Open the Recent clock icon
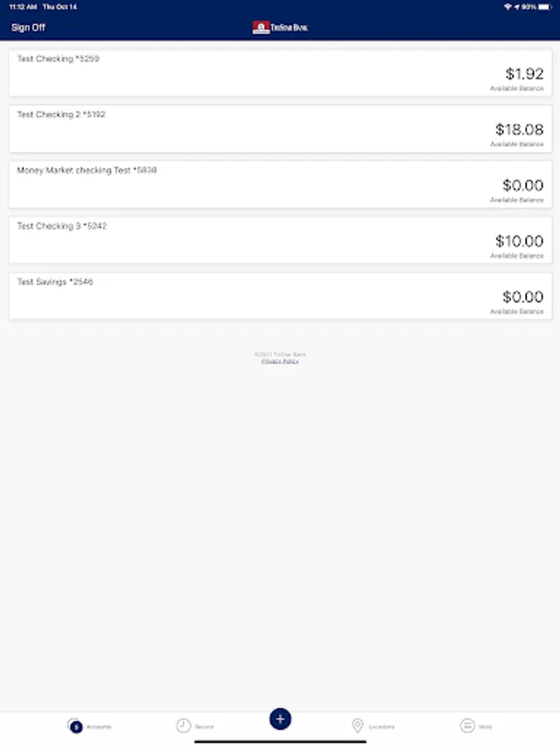 (x=183, y=725)
